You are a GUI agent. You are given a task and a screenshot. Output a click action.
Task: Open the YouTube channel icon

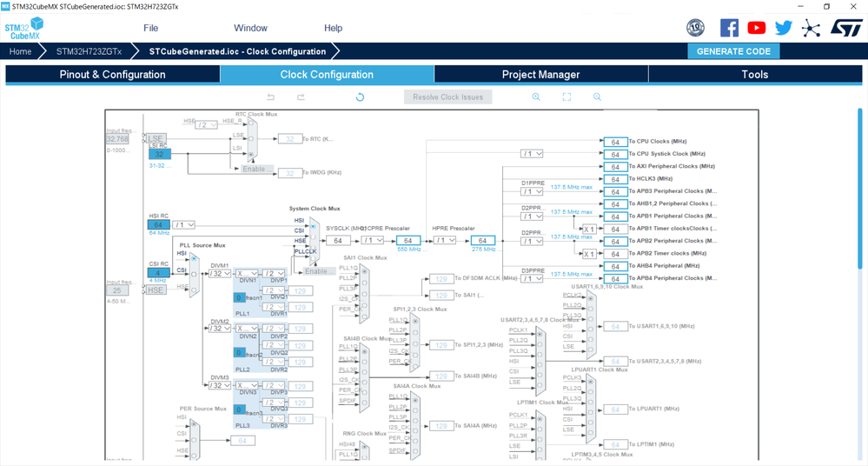[756, 28]
